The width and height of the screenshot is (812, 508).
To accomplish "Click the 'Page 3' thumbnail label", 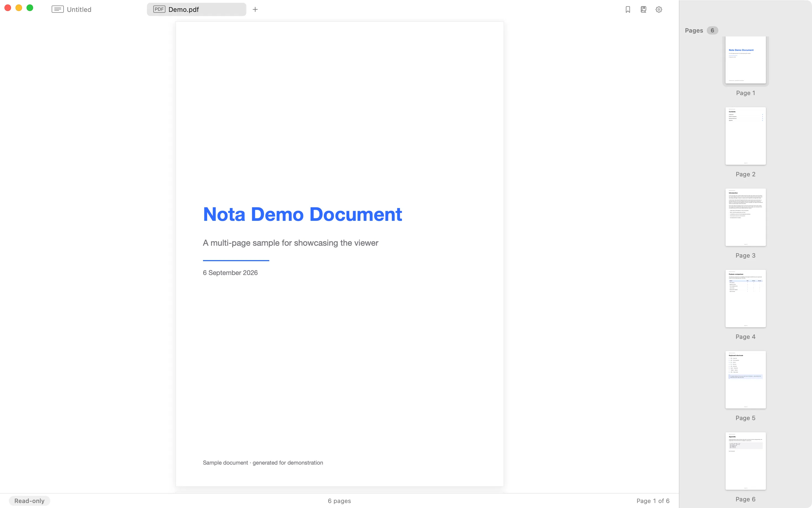I will [745, 255].
